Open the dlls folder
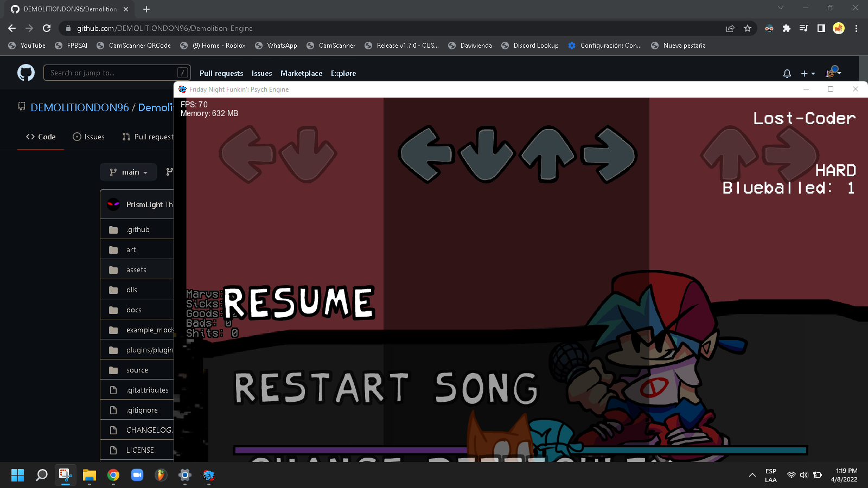The width and height of the screenshot is (868, 488). [131, 290]
